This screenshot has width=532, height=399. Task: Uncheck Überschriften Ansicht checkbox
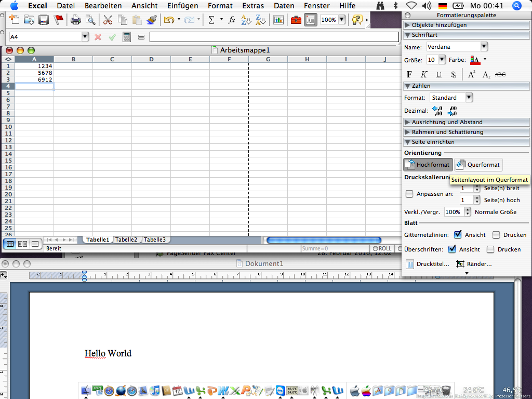point(452,249)
